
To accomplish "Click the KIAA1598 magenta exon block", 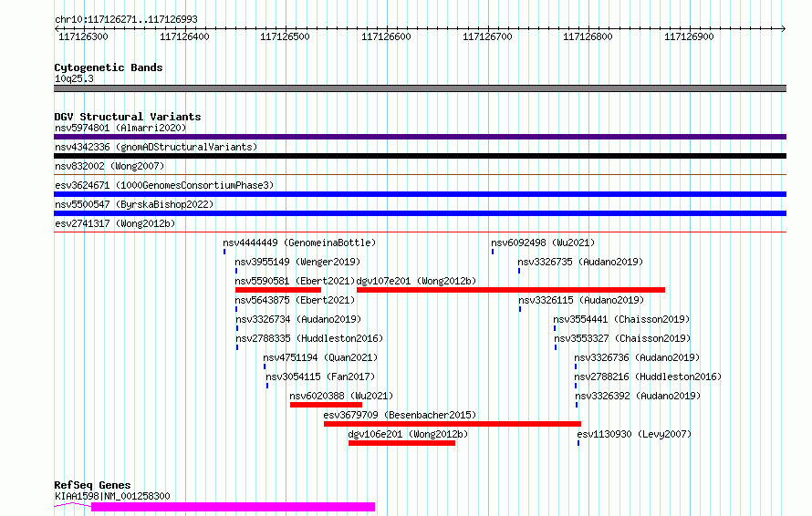I will point(233,507).
